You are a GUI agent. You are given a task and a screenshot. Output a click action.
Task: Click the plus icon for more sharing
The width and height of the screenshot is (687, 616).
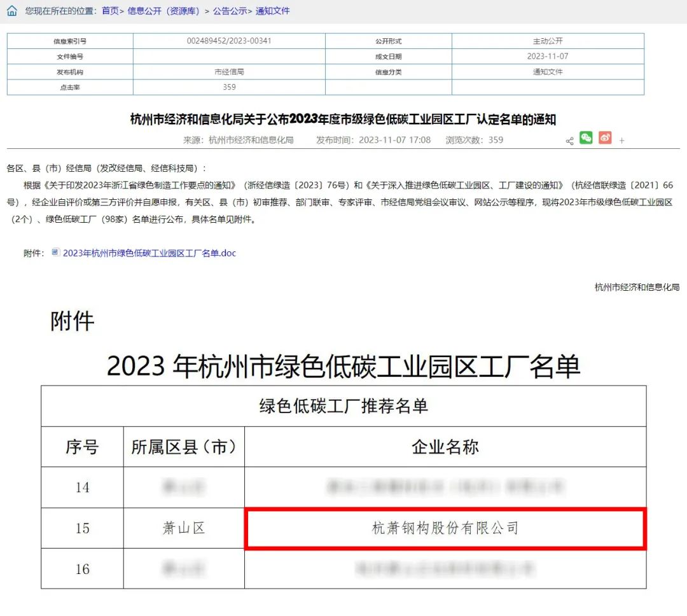pos(621,141)
